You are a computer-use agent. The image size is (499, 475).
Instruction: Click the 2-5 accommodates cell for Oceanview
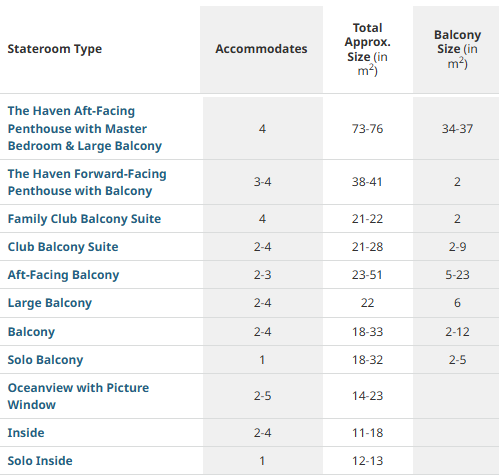[x=262, y=396]
